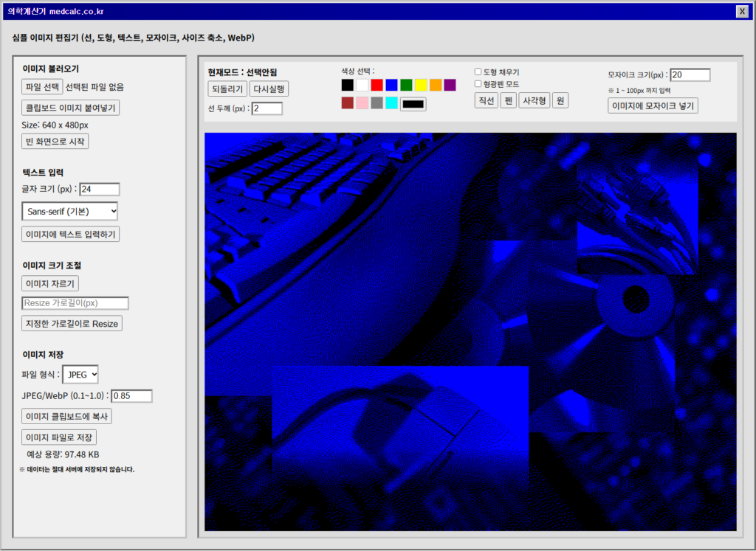Redo with the 다시실행 button
Image resolution: width=756 pixels, height=551 pixels.
pos(269,89)
